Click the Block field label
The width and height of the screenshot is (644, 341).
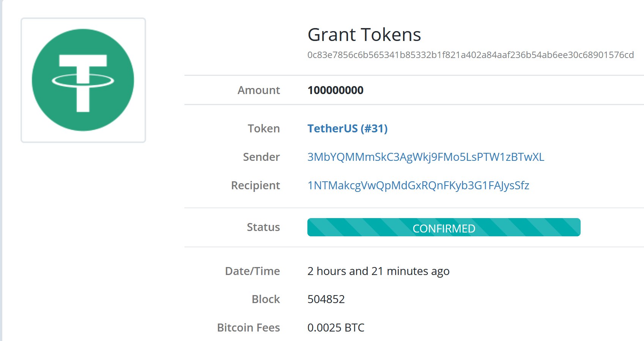266,299
